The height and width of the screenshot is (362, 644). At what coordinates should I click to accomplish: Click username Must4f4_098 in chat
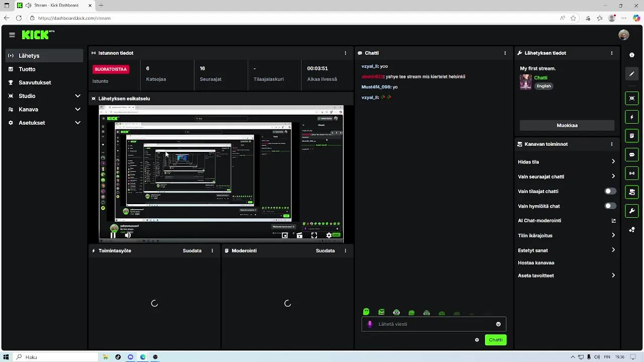376,87
